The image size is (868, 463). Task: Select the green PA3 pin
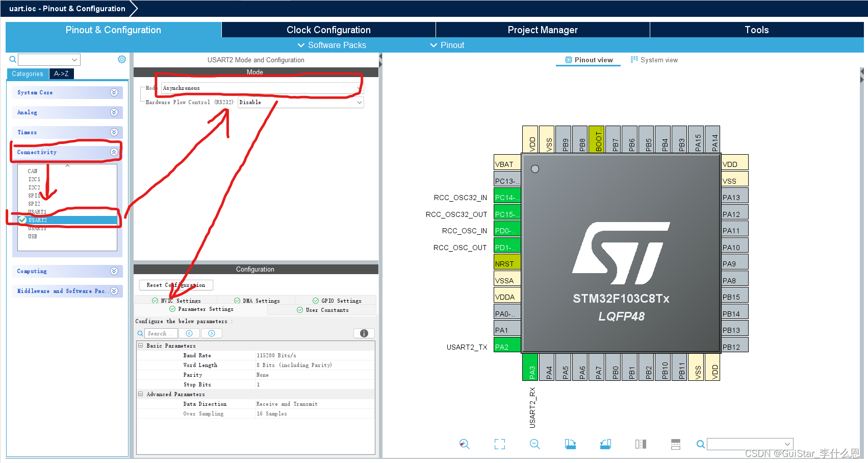(x=530, y=367)
